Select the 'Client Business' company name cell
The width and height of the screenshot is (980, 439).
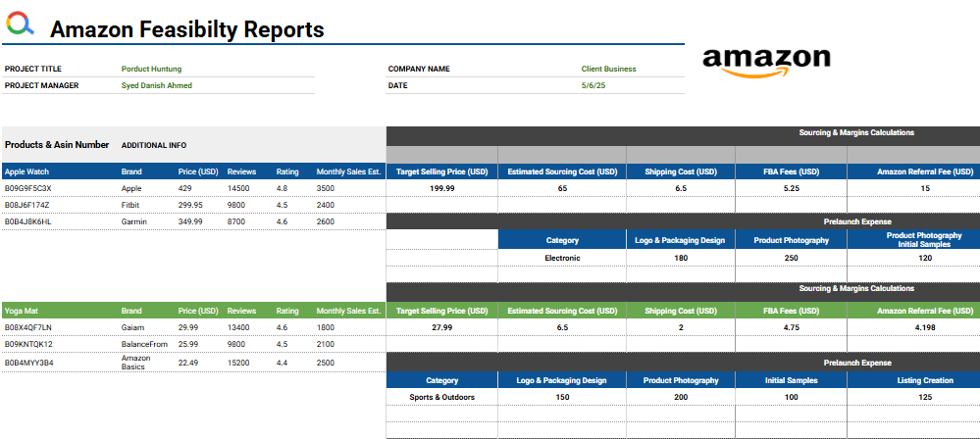click(x=609, y=70)
